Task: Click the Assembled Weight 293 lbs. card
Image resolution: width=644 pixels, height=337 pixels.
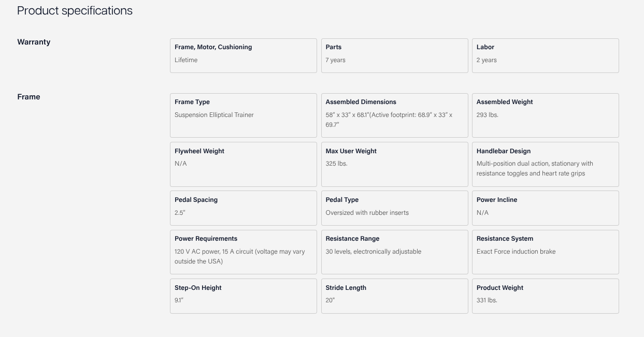Action: (x=545, y=115)
